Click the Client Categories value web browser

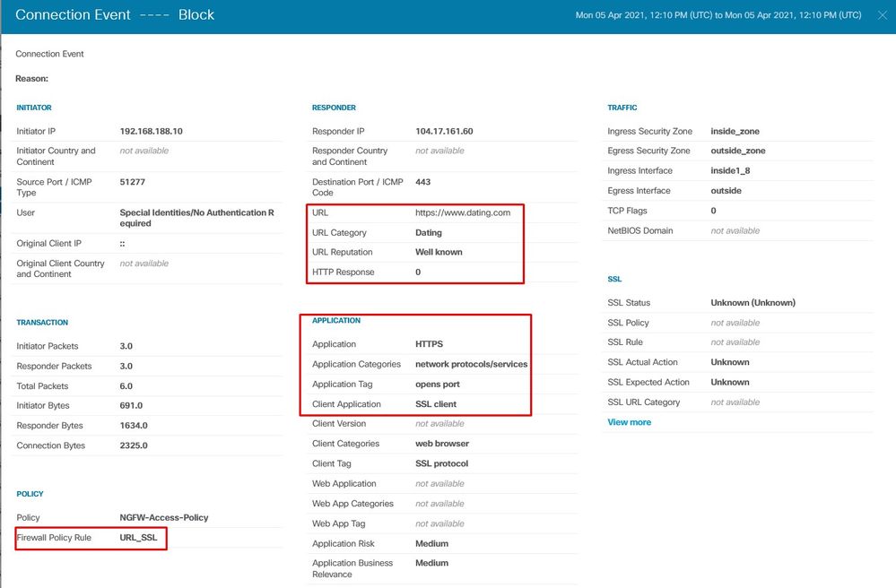pyautogui.click(x=442, y=444)
